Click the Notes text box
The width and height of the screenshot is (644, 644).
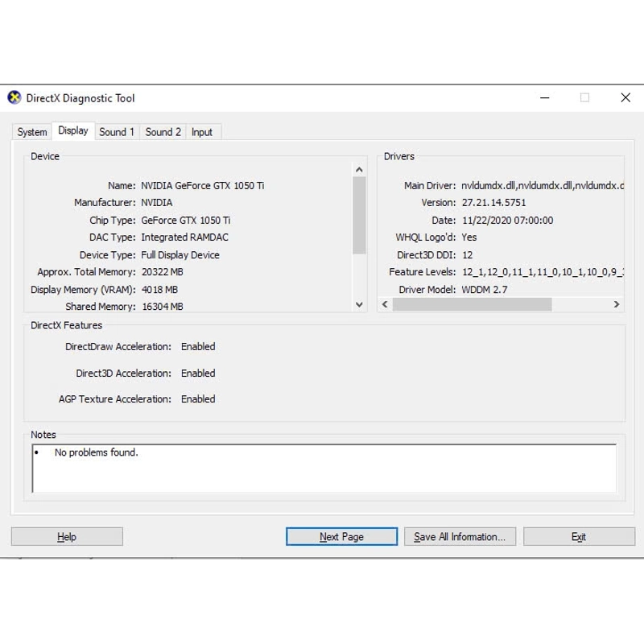324,469
